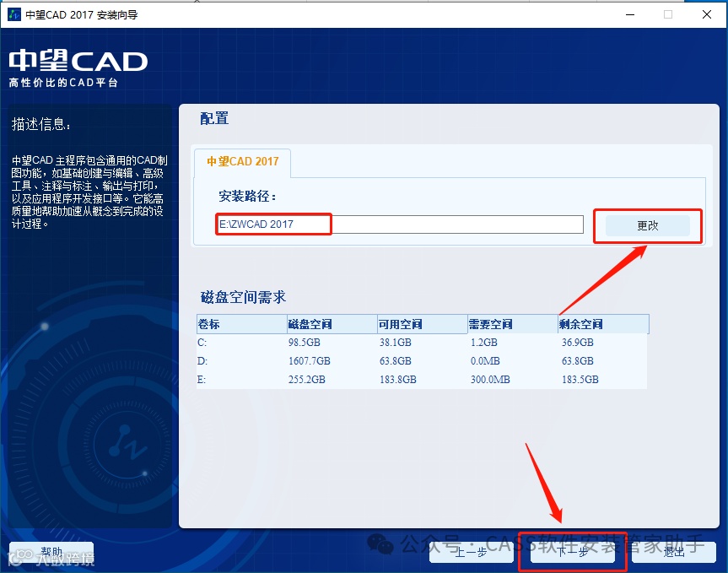Click the 上一步 button

pyautogui.click(x=471, y=552)
